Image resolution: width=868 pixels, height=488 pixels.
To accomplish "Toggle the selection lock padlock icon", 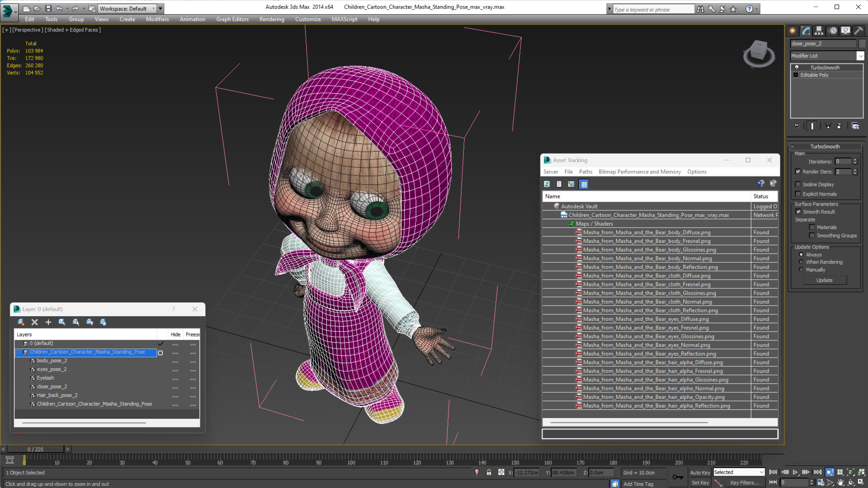I will tap(489, 472).
